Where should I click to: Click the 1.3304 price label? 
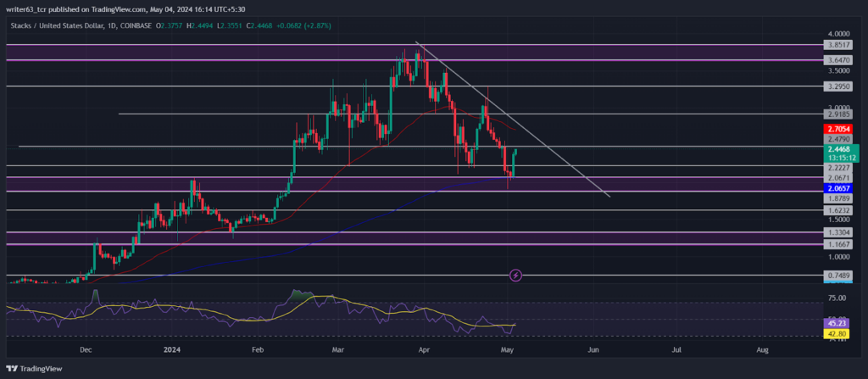(x=837, y=232)
